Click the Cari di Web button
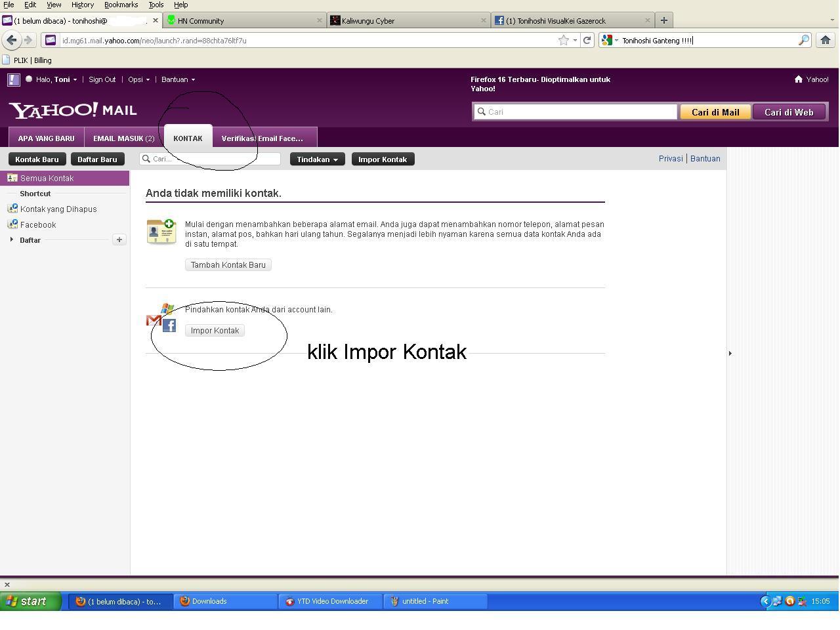The height and width of the screenshot is (630, 840). coord(789,112)
